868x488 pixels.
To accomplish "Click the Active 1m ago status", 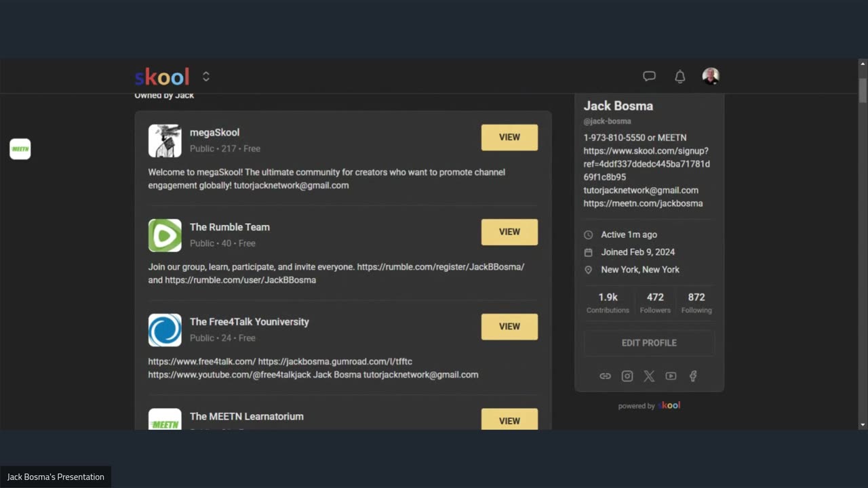I will click(629, 235).
